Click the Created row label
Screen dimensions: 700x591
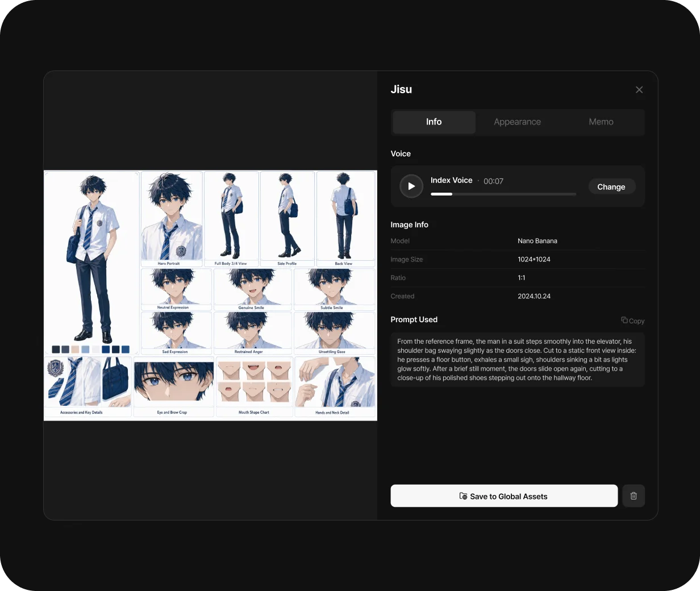point(402,296)
